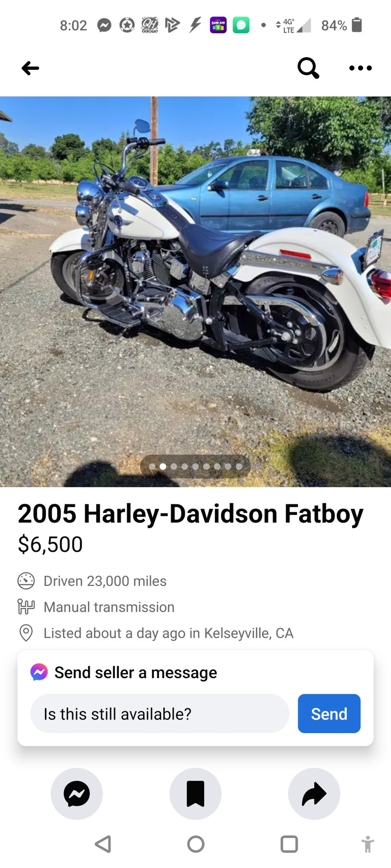The height and width of the screenshot is (868, 391).
Task: Go back using the top-left arrow
Action: tap(30, 68)
